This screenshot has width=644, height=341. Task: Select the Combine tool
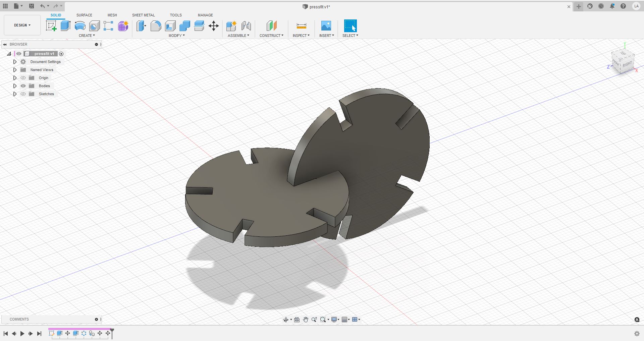point(185,26)
